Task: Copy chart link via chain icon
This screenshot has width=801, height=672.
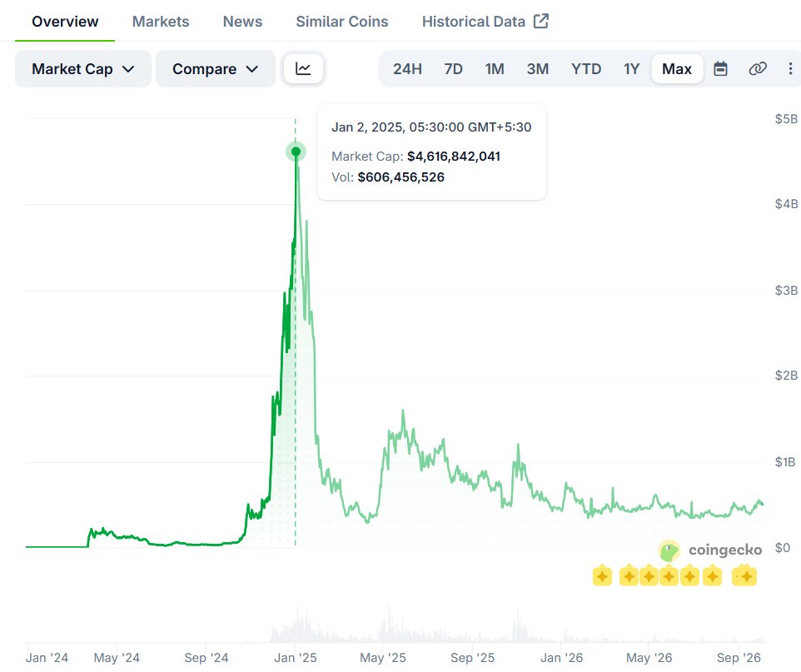Action: pos(758,68)
